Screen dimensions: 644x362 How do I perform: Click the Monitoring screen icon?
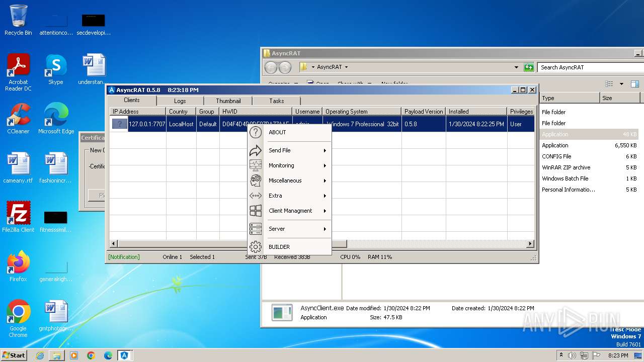[x=256, y=165]
